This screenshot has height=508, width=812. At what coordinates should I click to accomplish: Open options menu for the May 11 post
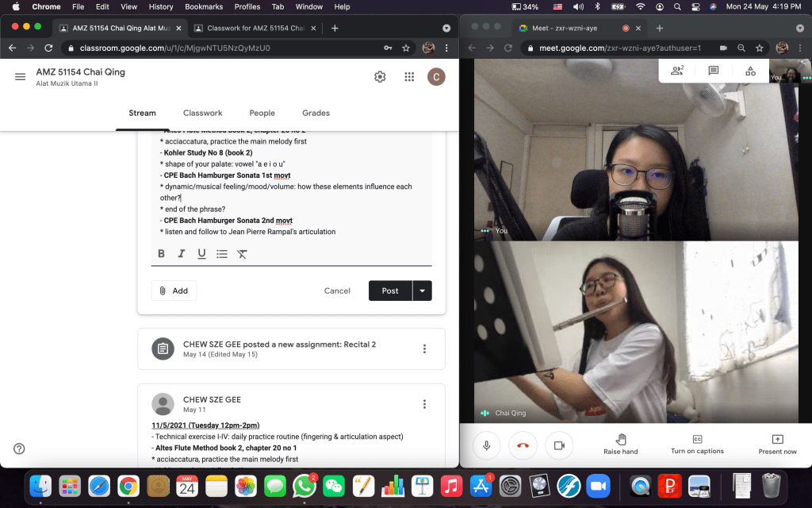point(424,404)
